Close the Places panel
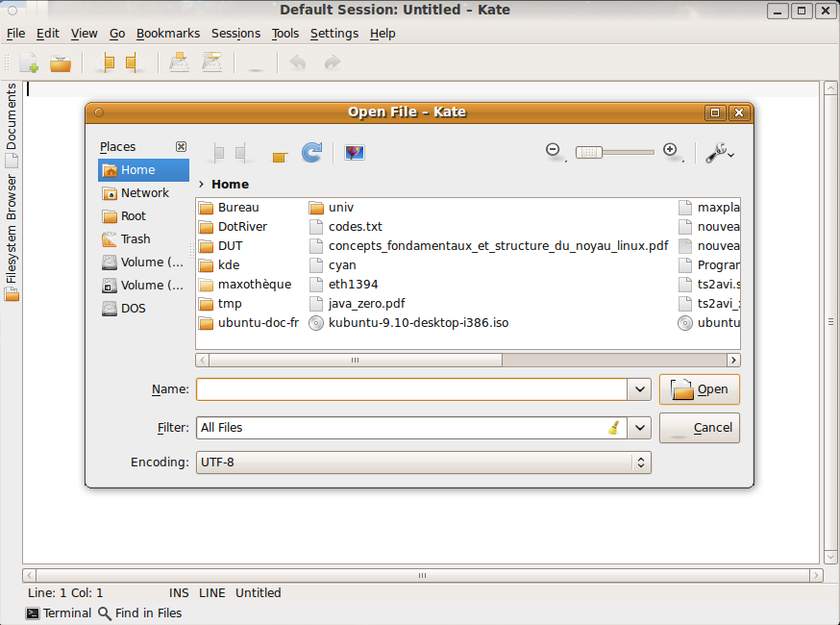This screenshot has width=840, height=625. [181, 147]
